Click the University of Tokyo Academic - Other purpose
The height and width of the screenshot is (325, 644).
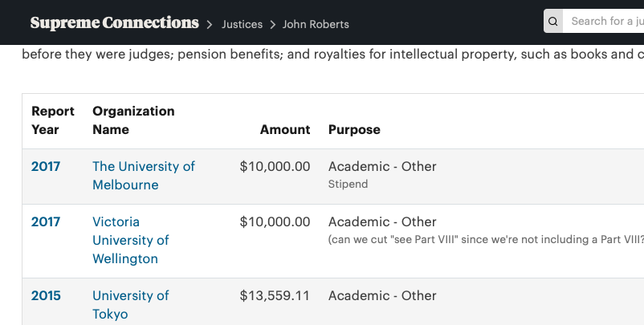(x=382, y=296)
